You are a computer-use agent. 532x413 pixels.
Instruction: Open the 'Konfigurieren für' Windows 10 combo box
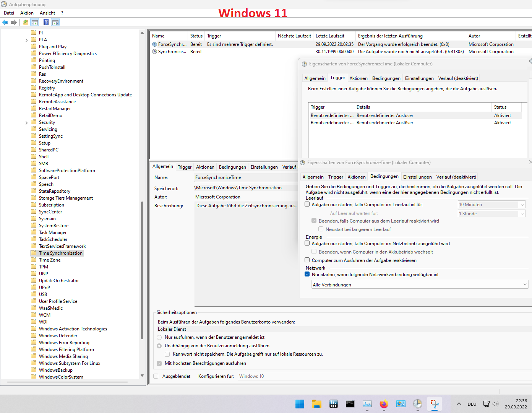click(x=384, y=376)
